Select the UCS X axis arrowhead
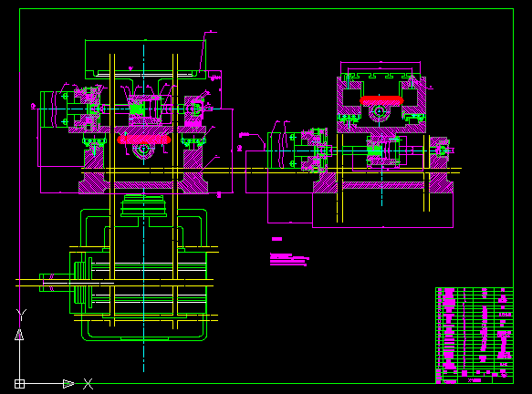 (68, 384)
